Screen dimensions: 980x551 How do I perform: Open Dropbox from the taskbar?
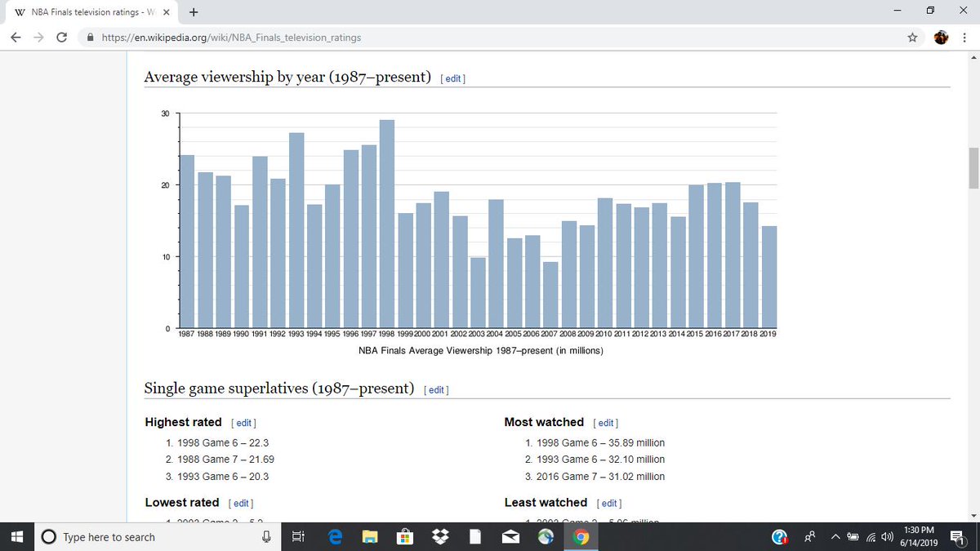pyautogui.click(x=441, y=537)
